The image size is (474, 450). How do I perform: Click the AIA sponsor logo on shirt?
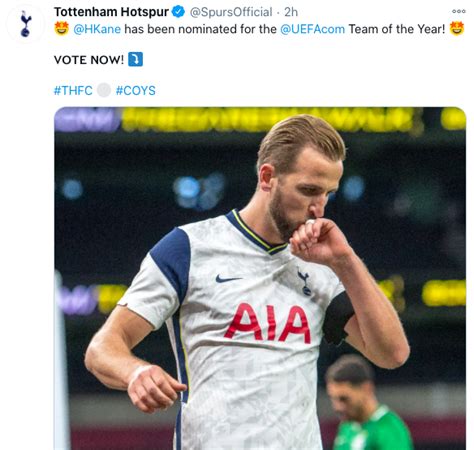269,323
